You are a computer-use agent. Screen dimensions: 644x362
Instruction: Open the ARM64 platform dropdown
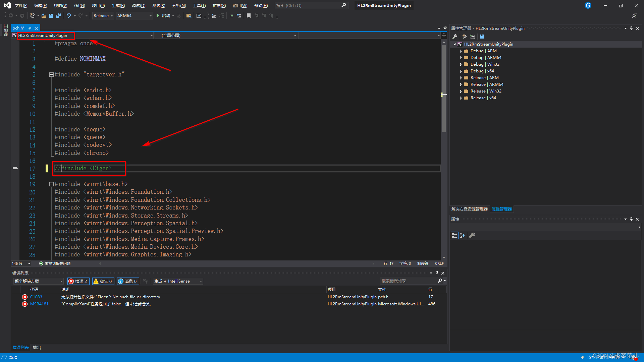click(134, 16)
